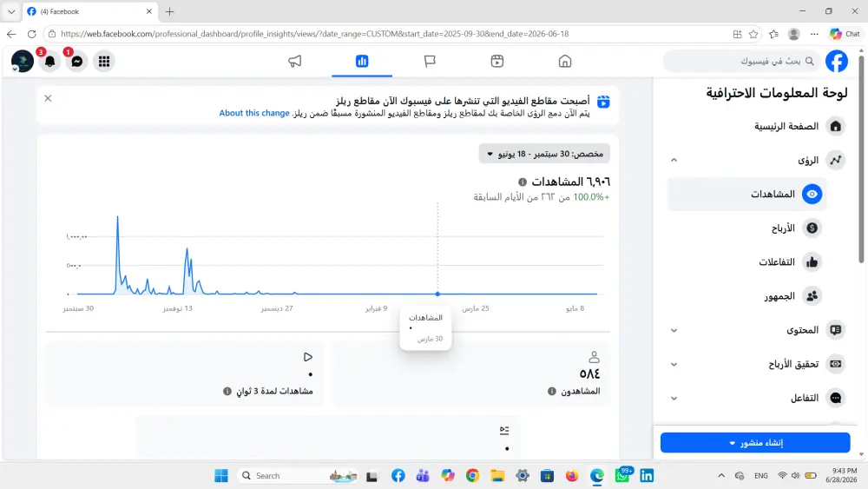Open the notifications bell icon
This screenshot has height=489, width=868.
(x=49, y=61)
